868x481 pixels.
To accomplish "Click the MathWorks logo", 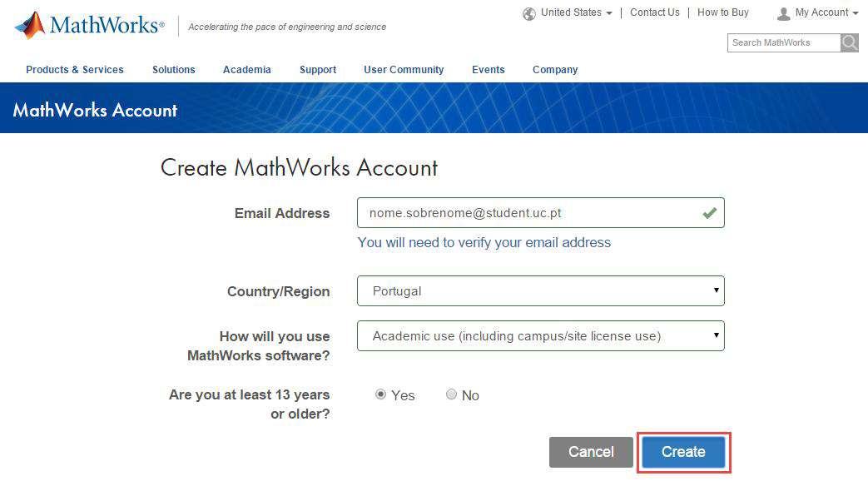I will (x=90, y=25).
